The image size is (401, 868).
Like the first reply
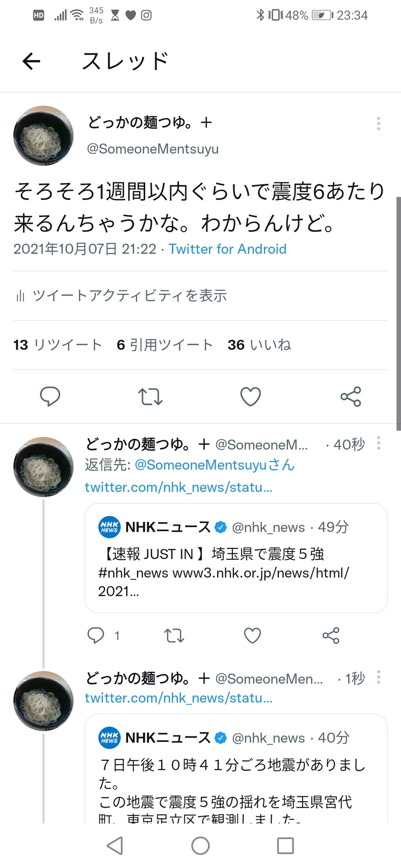point(252,635)
